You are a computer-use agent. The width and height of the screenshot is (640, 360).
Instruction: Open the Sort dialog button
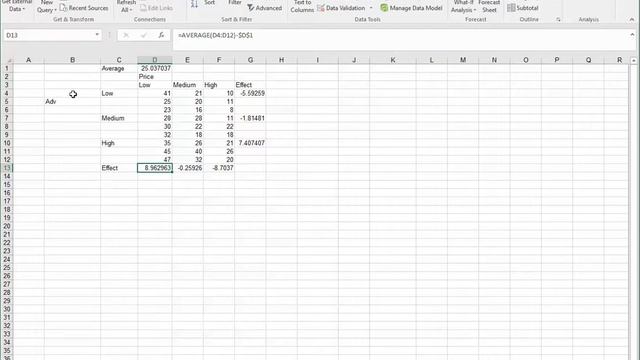(x=209, y=3)
